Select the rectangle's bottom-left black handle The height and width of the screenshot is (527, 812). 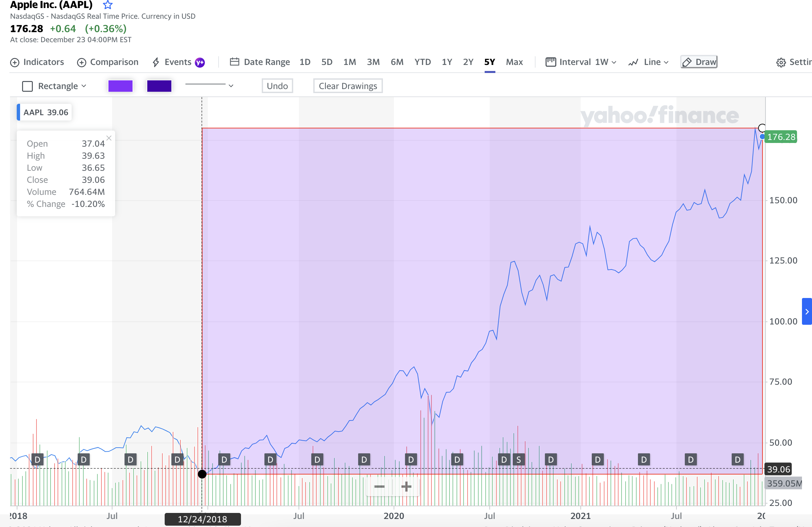(x=202, y=474)
